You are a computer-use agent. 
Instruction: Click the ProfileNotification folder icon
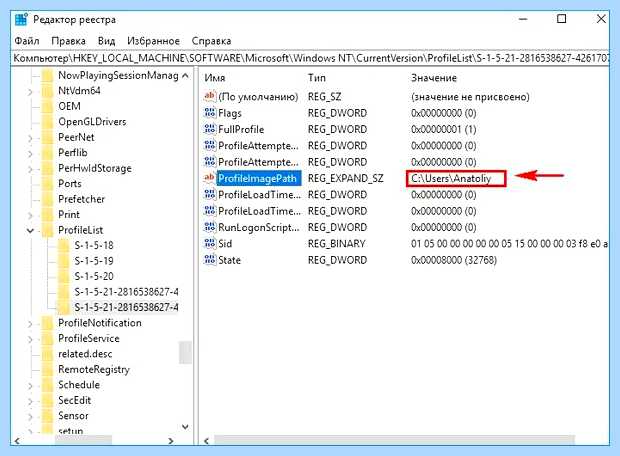click(x=47, y=323)
